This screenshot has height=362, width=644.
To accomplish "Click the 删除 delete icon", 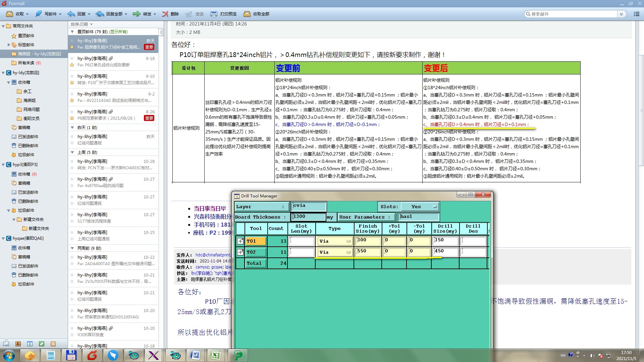I will [x=165, y=14].
